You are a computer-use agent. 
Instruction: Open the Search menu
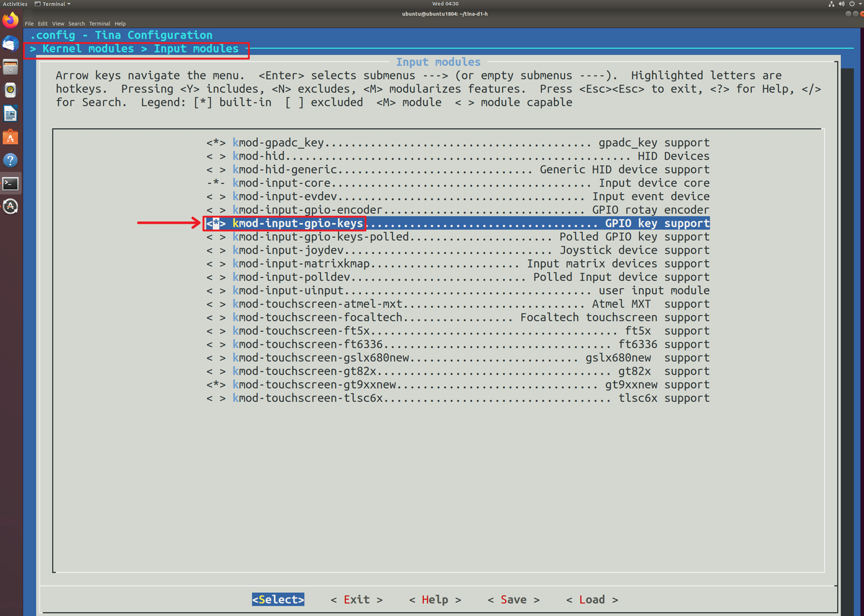[x=76, y=24]
